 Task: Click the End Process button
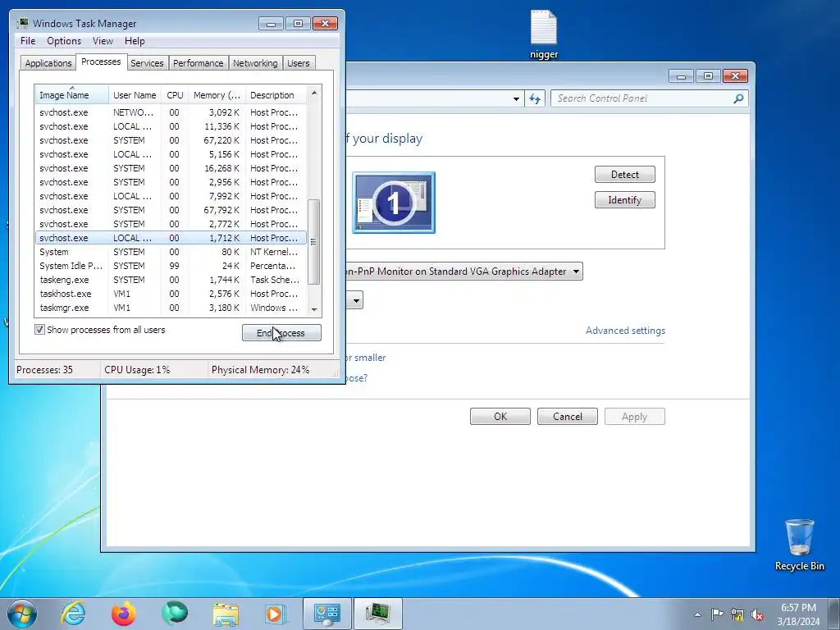pyautogui.click(x=282, y=333)
